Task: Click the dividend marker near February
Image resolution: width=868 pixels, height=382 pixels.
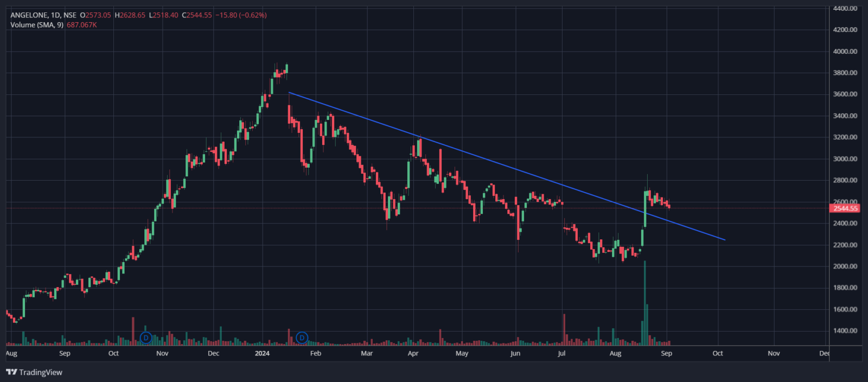Action: pyautogui.click(x=302, y=338)
